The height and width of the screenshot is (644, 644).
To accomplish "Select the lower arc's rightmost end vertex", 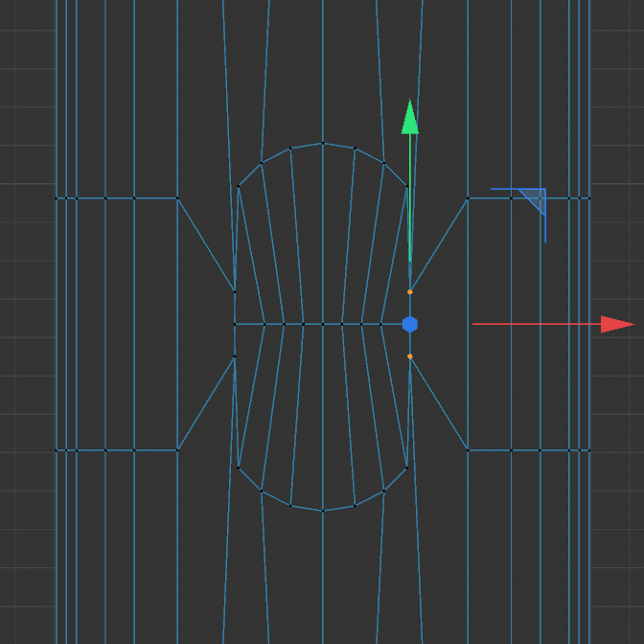I will (x=407, y=467).
